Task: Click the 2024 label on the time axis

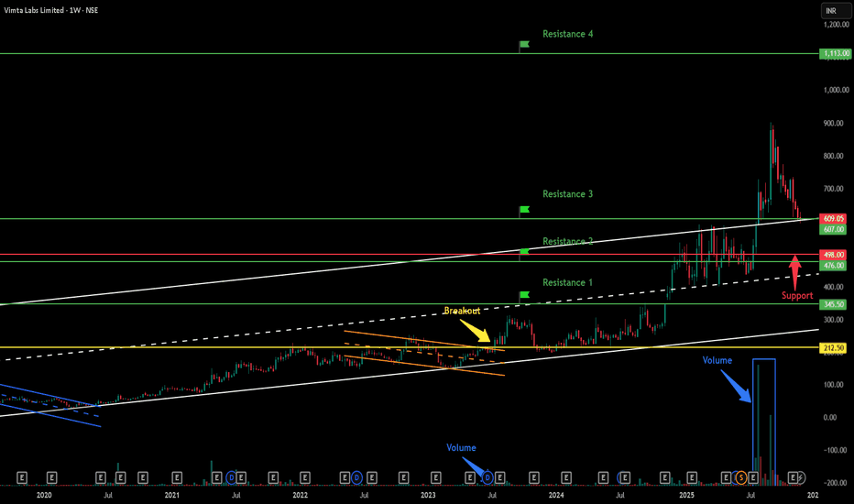Action: (x=556, y=495)
